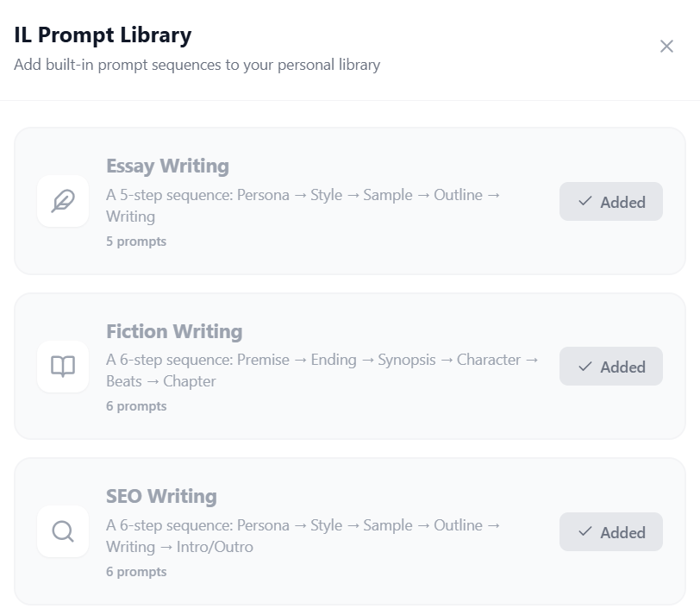700x615 pixels.
Task: Click the "6 prompts" label under Fiction Writing
Action: coord(136,406)
